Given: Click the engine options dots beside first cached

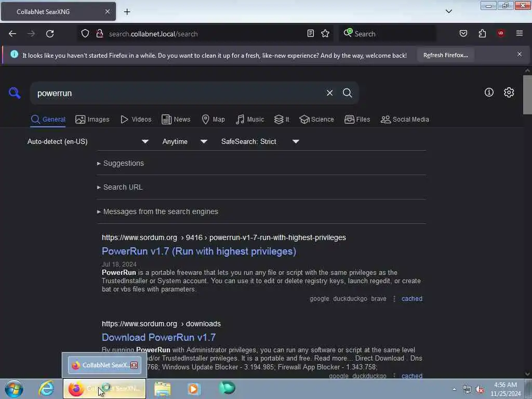Looking at the screenshot, I should point(394,299).
